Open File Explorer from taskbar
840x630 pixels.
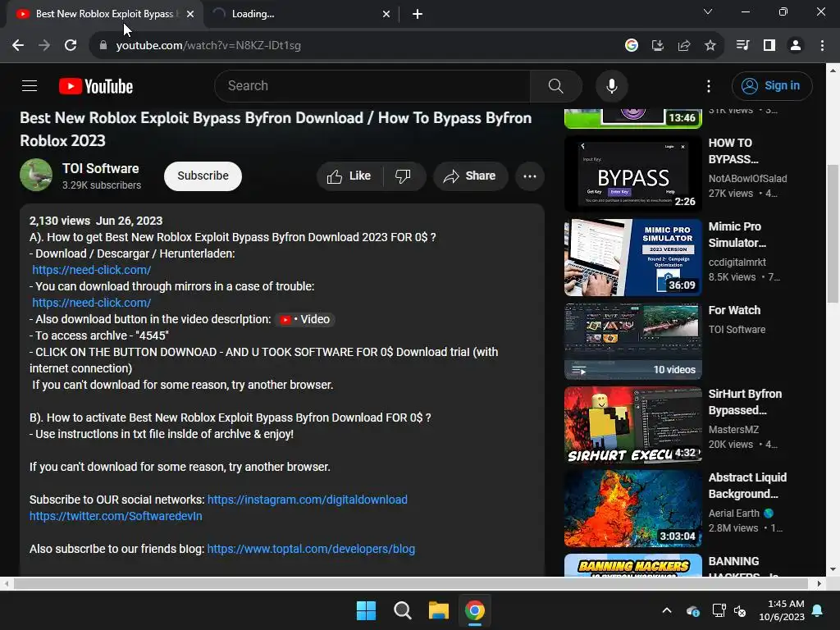(438, 610)
